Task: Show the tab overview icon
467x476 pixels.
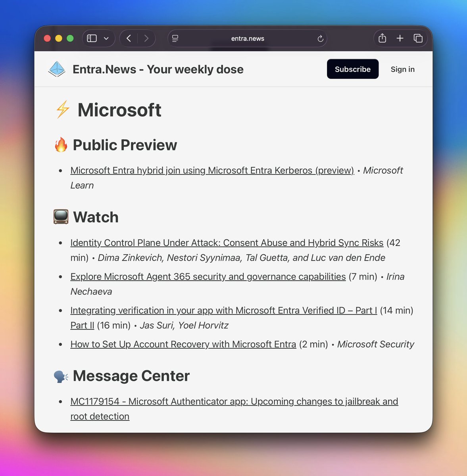Action: [418, 38]
